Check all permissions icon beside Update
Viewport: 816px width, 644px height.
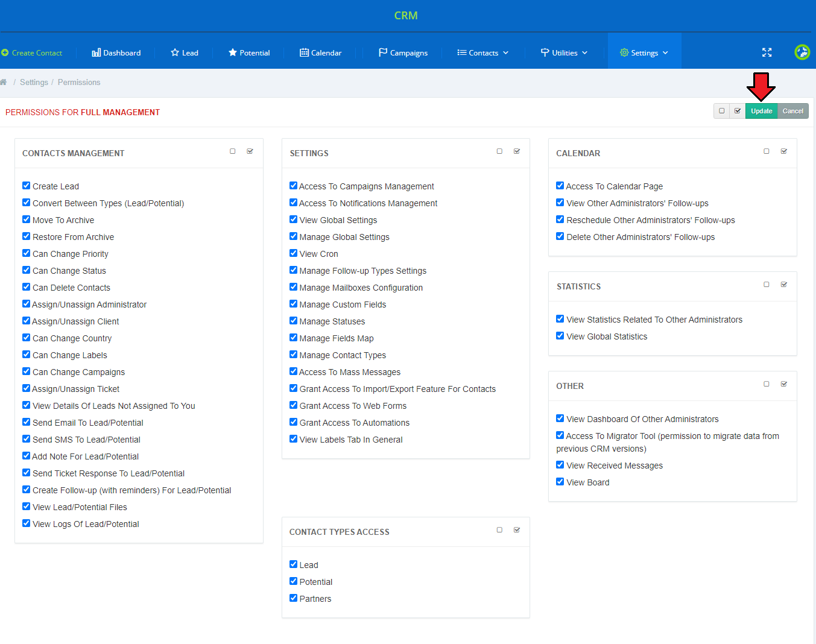[738, 111]
